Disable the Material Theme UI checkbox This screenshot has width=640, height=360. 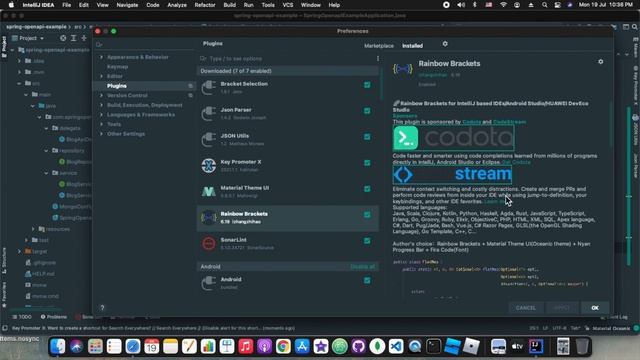click(367, 189)
